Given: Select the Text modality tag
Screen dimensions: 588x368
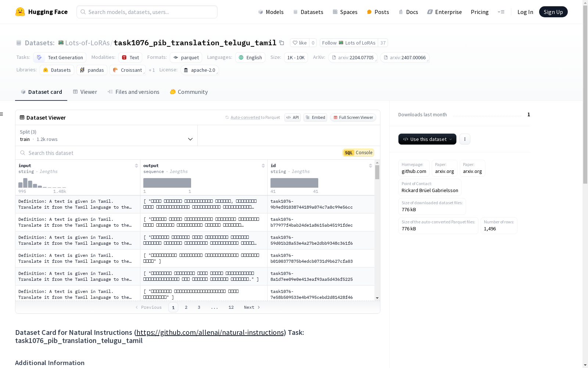Looking at the screenshot, I should (130, 57).
